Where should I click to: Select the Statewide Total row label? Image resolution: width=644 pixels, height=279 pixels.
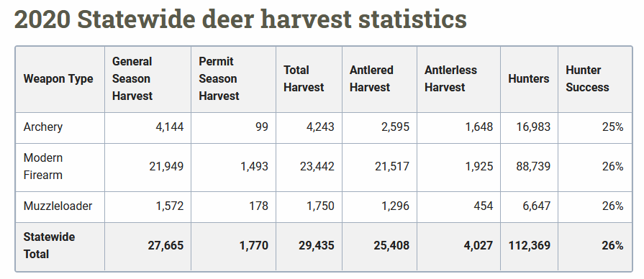tap(49, 245)
